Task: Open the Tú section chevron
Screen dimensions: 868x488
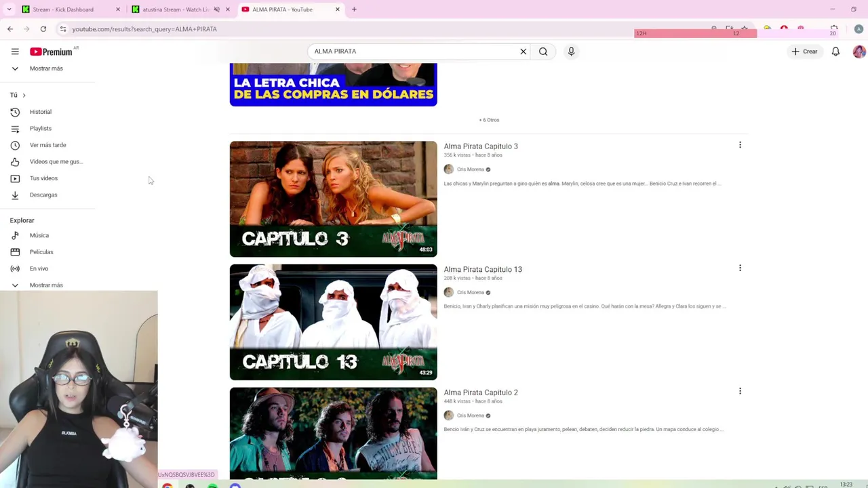Action: click(x=24, y=95)
